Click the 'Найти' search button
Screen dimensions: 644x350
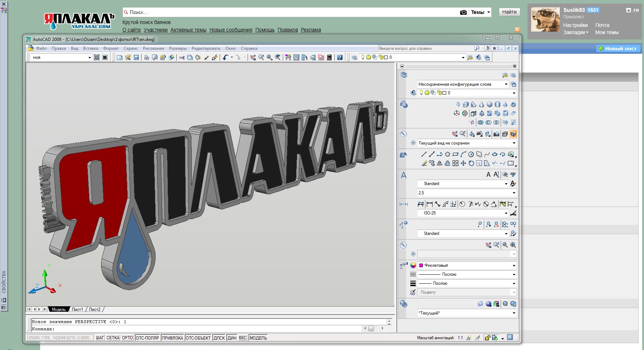(509, 12)
